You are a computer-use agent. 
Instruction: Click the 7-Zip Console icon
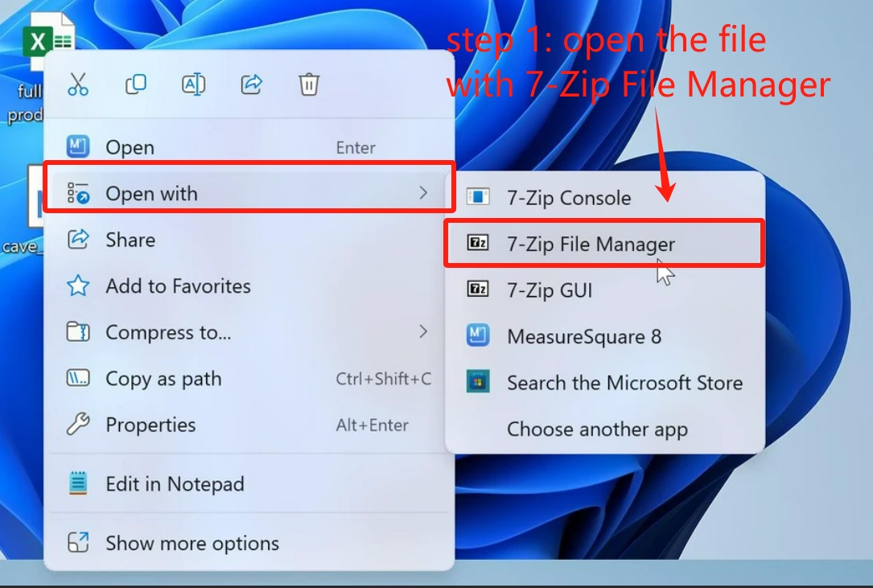point(478,196)
